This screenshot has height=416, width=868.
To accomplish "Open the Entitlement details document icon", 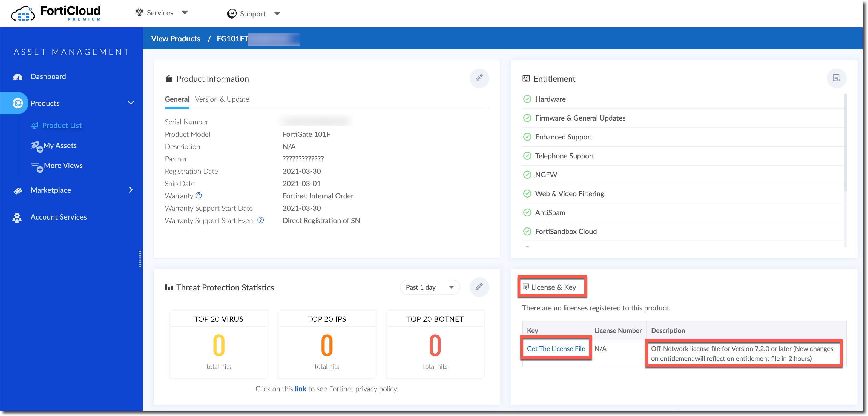I will click(x=836, y=78).
